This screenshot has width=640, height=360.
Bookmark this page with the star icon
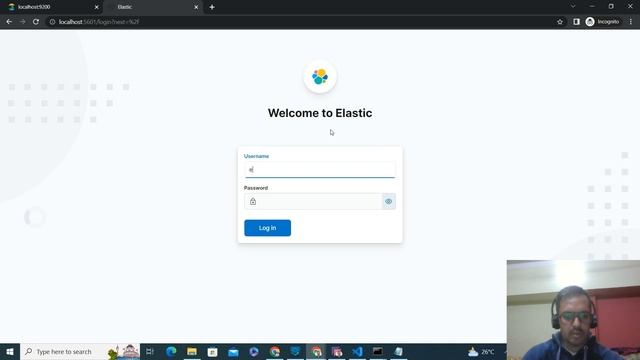(560, 22)
